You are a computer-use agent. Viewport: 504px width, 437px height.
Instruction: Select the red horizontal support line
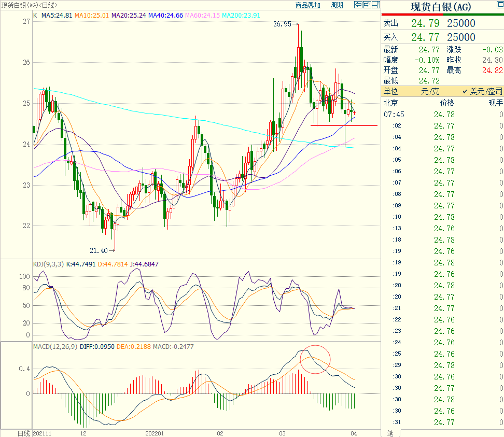click(x=344, y=125)
